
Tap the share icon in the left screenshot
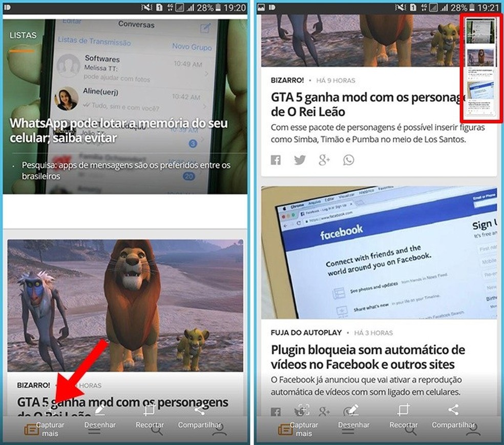pyautogui.click(x=199, y=410)
